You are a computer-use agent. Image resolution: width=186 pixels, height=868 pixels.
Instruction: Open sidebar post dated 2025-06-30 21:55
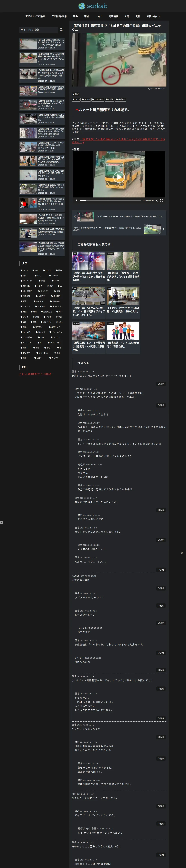click(x=42, y=161)
